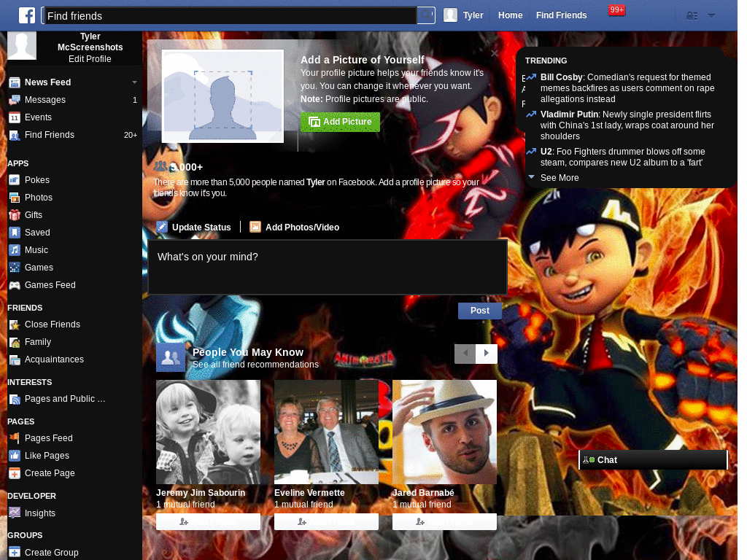Open the 99+ notifications badge
The image size is (747, 560).
616,9
